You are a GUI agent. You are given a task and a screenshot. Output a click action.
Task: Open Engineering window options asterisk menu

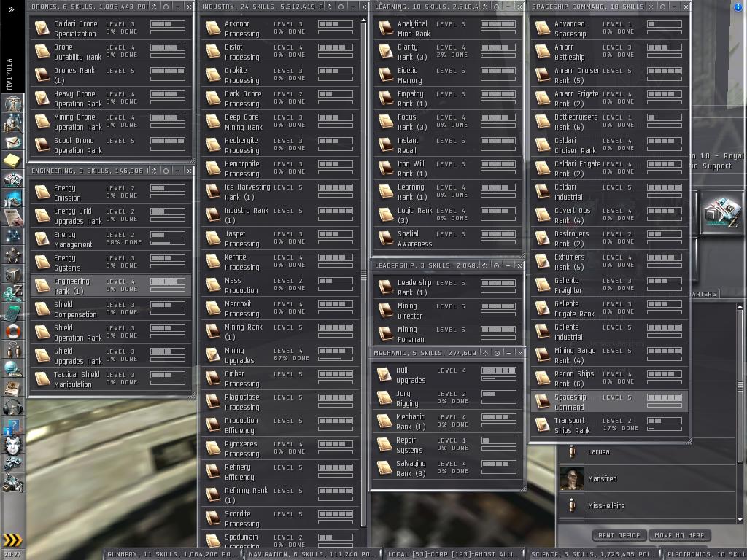pos(155,171)
